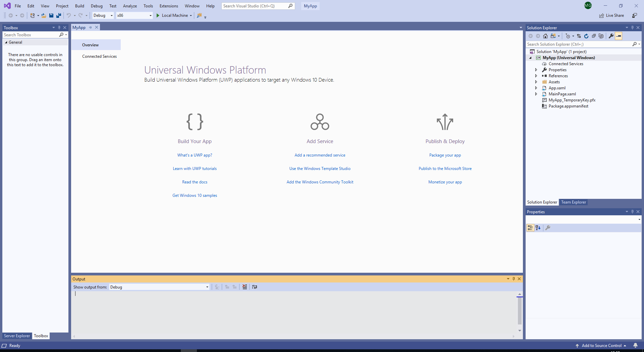Click Pending Changes Filter clock icon
Screen dimensions: 644x352
coord(568,36)
